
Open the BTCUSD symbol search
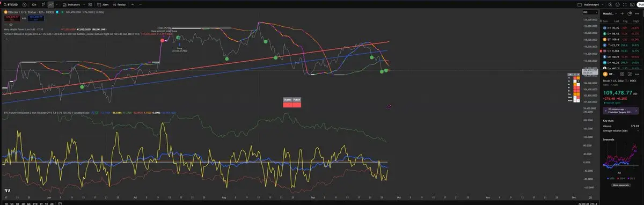click(11, 5)
